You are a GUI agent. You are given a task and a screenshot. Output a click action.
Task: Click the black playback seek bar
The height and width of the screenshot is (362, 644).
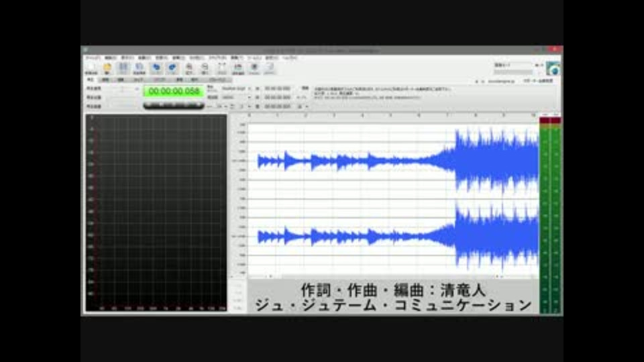(174, 105)
